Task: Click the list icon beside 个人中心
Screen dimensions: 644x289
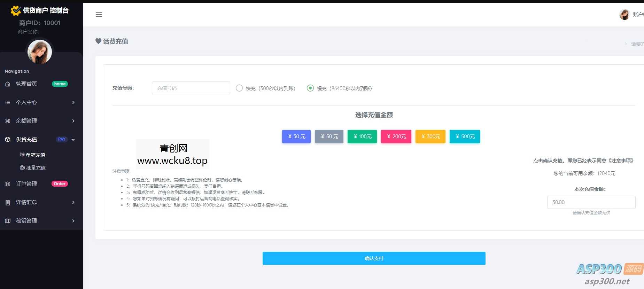Action: pos(8,102)
